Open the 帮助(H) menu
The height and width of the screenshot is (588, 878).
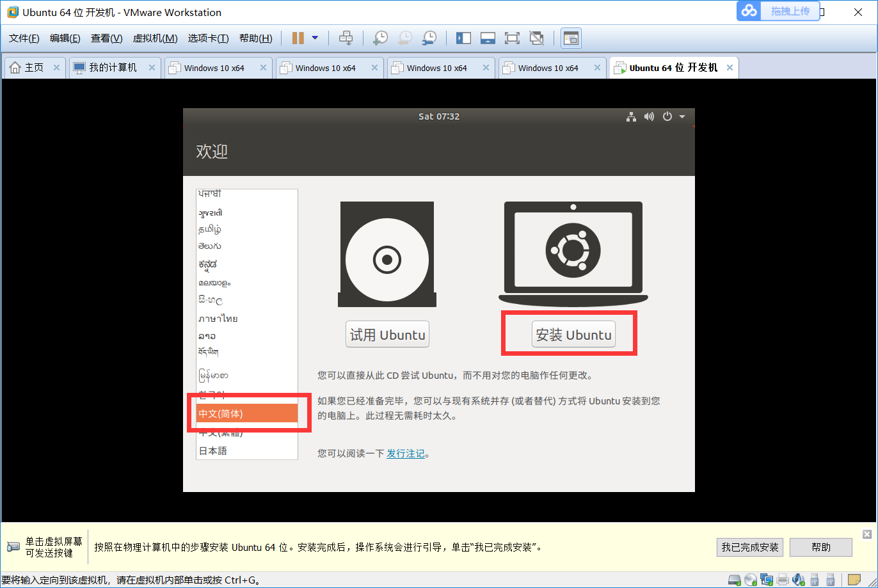pyautogui.click(x=255, y=38)
